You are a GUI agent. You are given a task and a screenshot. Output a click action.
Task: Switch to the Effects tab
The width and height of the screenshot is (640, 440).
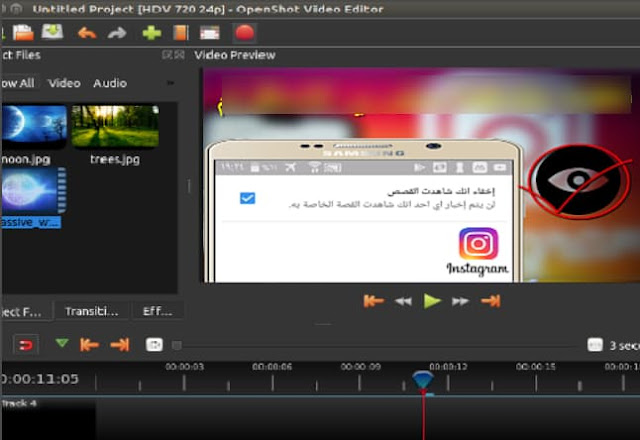coord(157,311)
